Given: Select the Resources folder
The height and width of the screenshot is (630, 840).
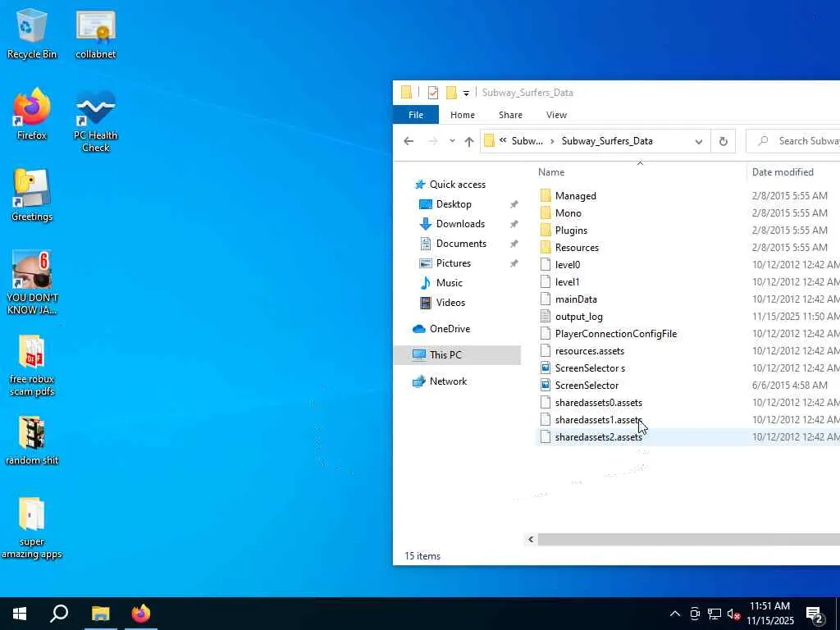Looking at the screenshot, I should (577, 248).
